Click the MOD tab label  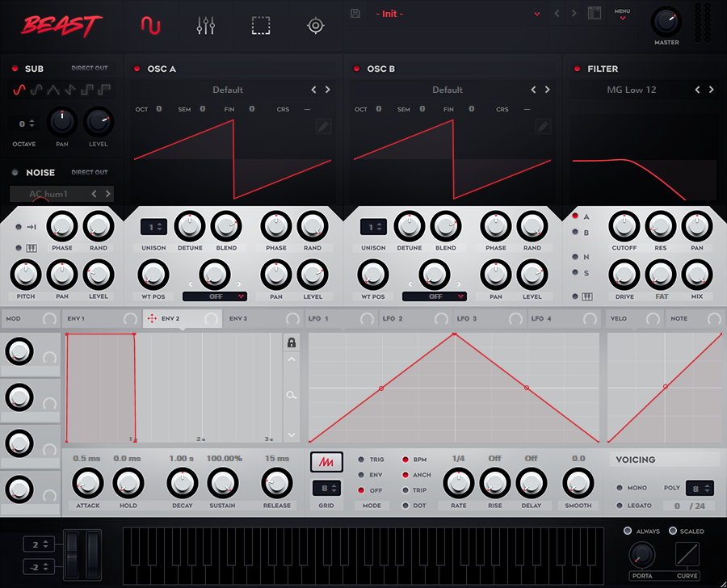click(x=13, y=318)
